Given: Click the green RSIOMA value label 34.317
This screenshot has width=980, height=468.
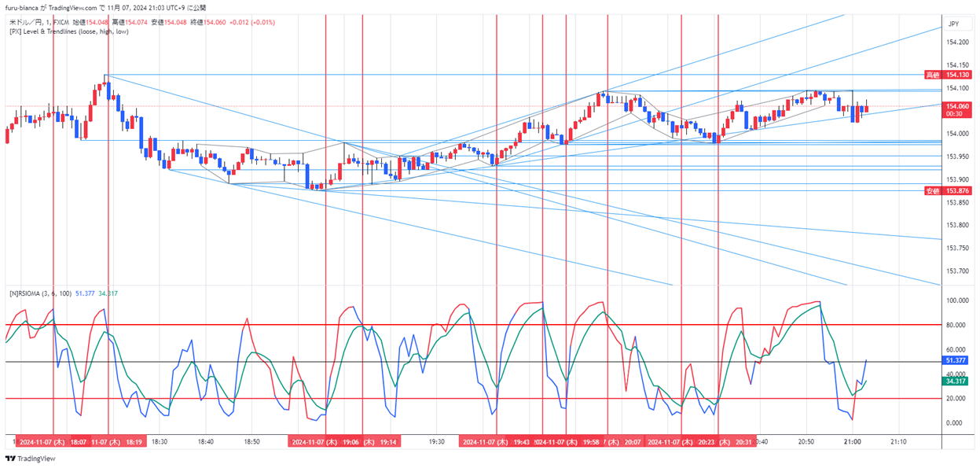Looking at the screenshot, I should pos(956,381).
